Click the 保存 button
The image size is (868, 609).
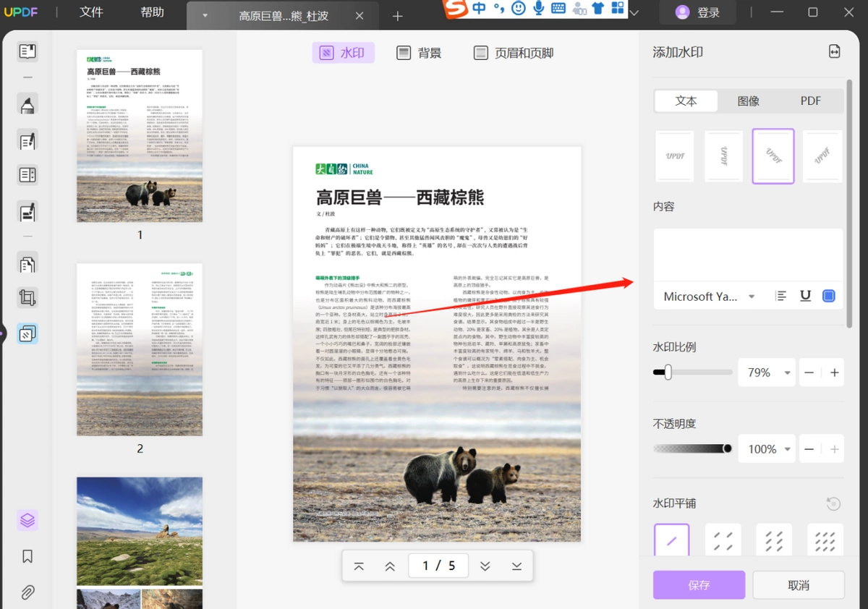click(699, 585)
